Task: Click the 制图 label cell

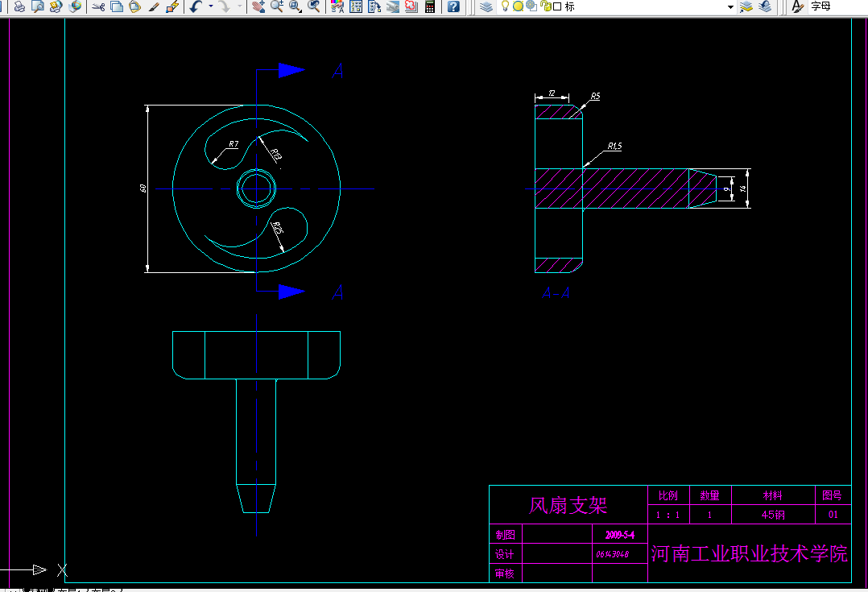Action: click(x=505, y=534)
